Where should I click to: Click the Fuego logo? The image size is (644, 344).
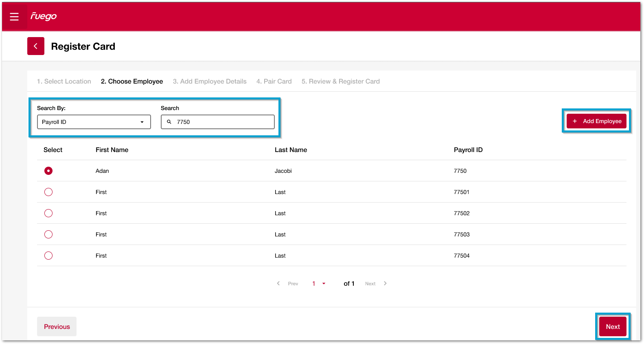(x=44, y=16)
